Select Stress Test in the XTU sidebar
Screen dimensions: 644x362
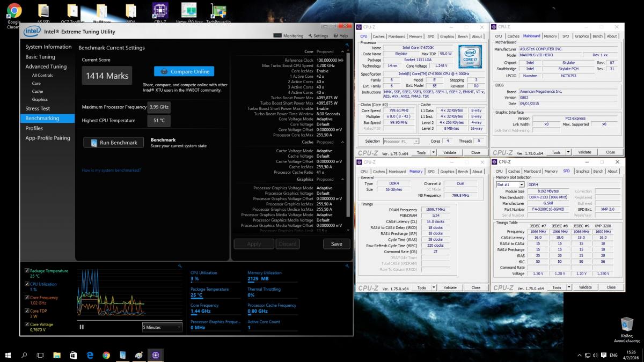(38, 108)
